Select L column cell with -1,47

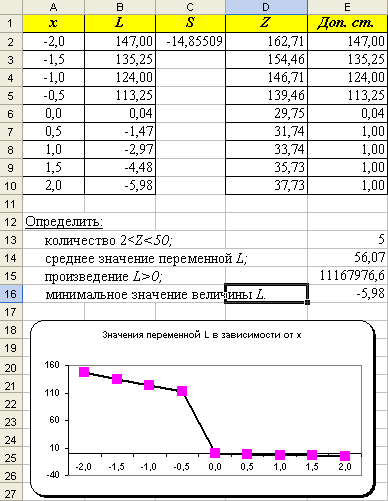[120, 131]
